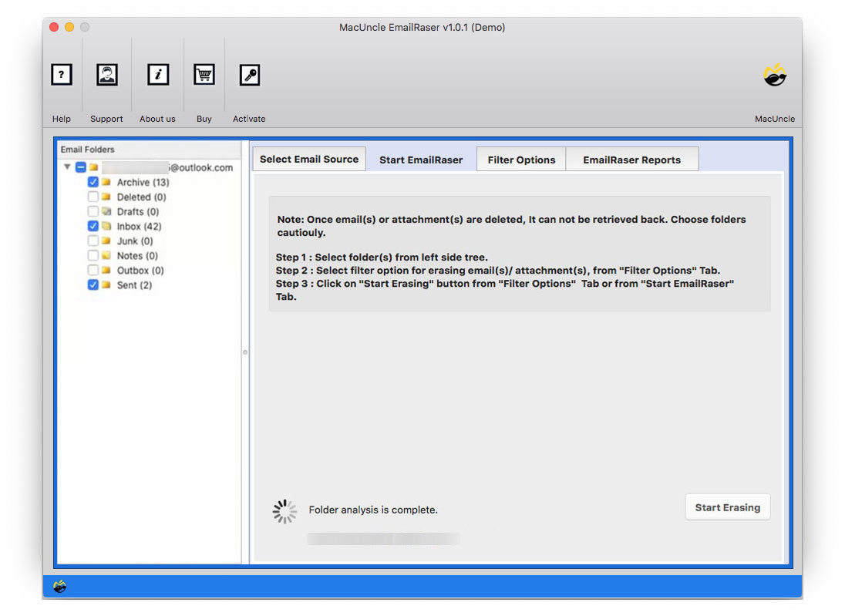
Task: Switch to Select Email Source tab
Action: pyautogui.click(x=309, y=159)
